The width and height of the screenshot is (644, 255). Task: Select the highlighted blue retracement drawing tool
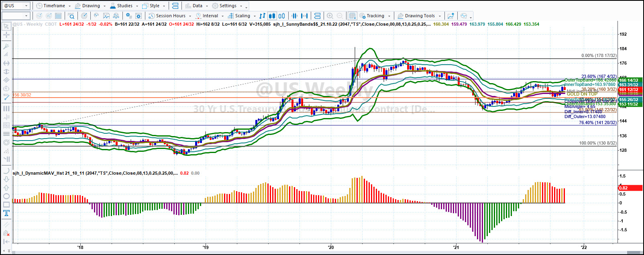point(6,97)
